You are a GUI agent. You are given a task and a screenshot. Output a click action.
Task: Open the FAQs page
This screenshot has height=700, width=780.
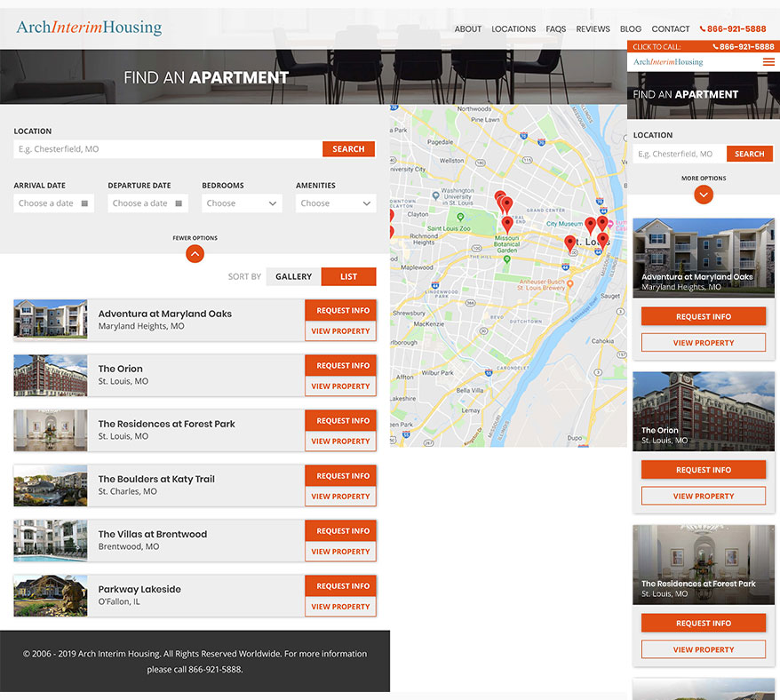(x=555, y=28)
